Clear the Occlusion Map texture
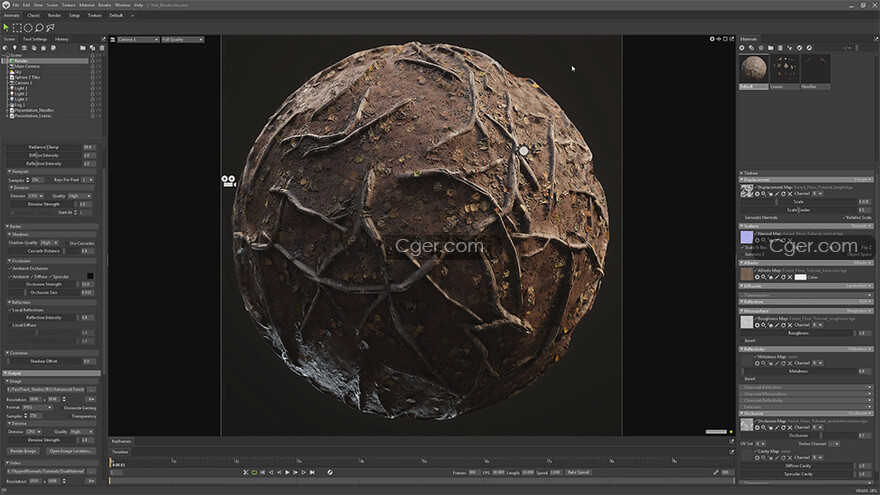 coord(790,428)
